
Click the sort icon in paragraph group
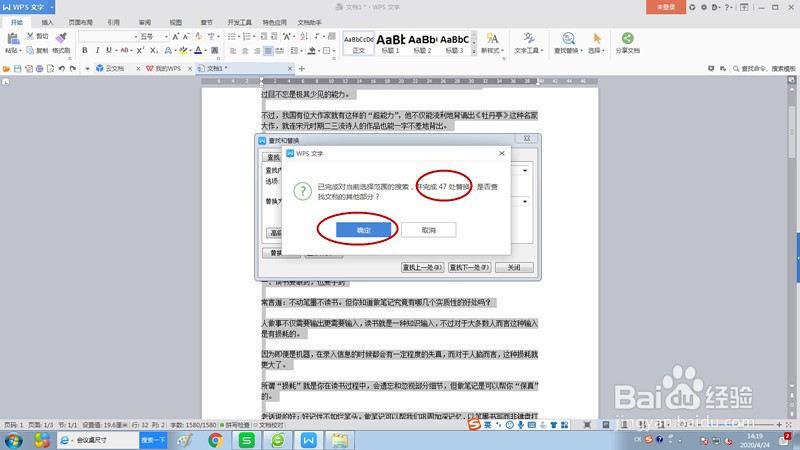click(304, 36)
